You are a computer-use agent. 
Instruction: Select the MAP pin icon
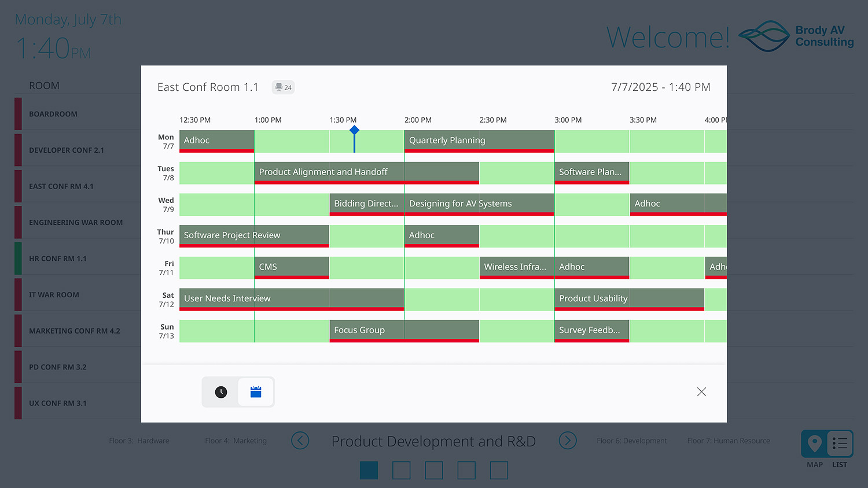(815, 443)
